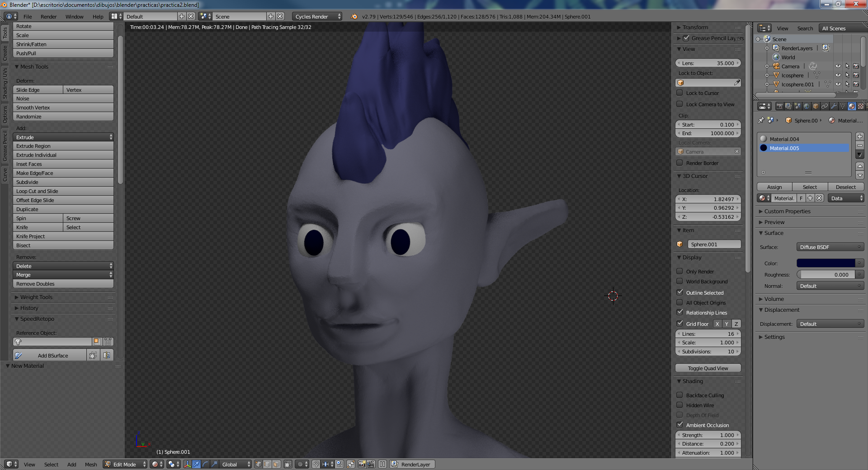The height and width of the screenshot is (470, 868).
Task: Enable Render Border checkbox
Action: point(679,163)
